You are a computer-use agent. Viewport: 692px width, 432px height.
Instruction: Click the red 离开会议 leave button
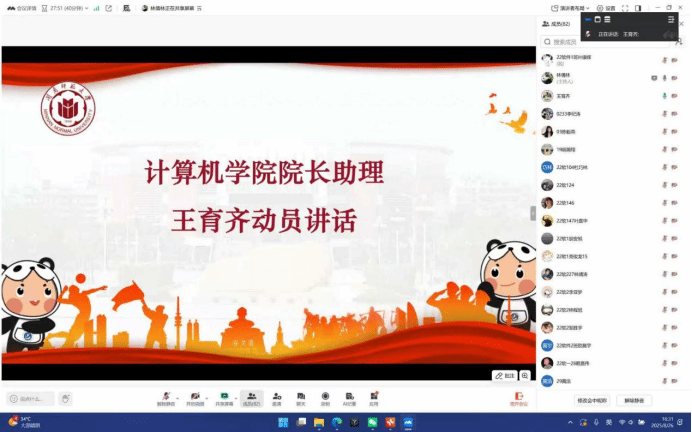[x=518, y=398]
